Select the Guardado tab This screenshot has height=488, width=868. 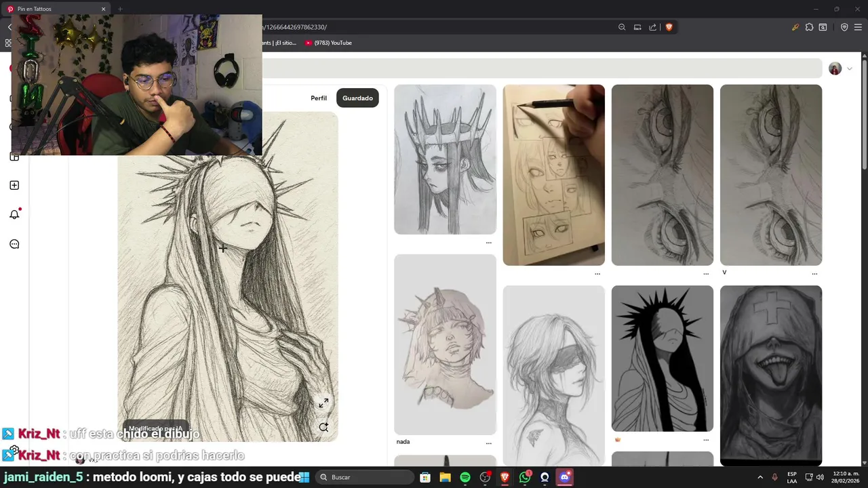357,98
